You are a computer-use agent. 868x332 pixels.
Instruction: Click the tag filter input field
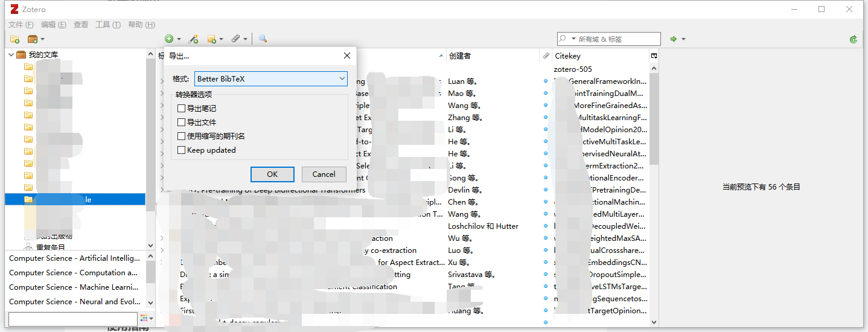(73, 319)
